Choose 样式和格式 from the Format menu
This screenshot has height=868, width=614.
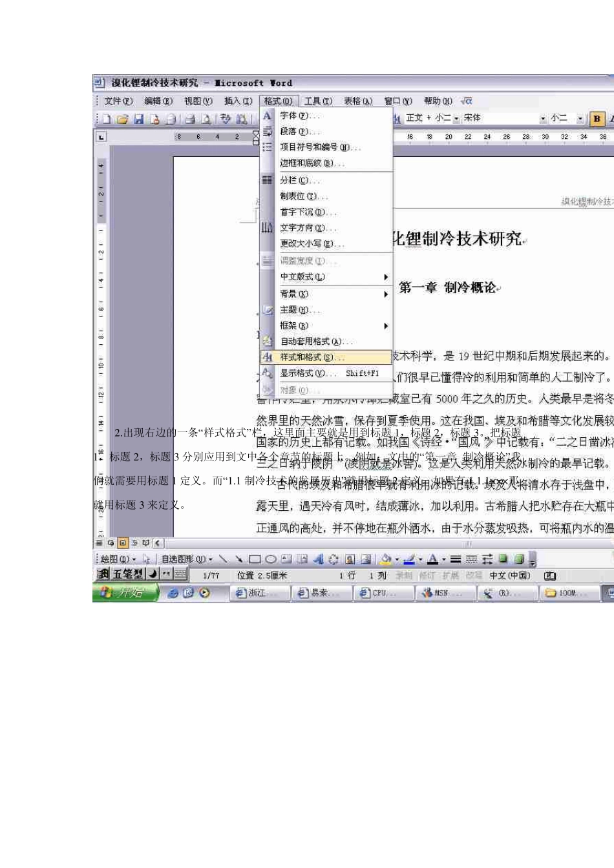(x=327, y=357)
